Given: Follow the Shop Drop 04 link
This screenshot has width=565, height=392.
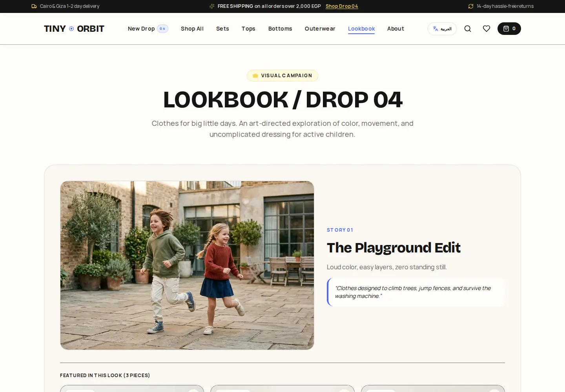Looking at the screenshot, I should tap(342, 6).
